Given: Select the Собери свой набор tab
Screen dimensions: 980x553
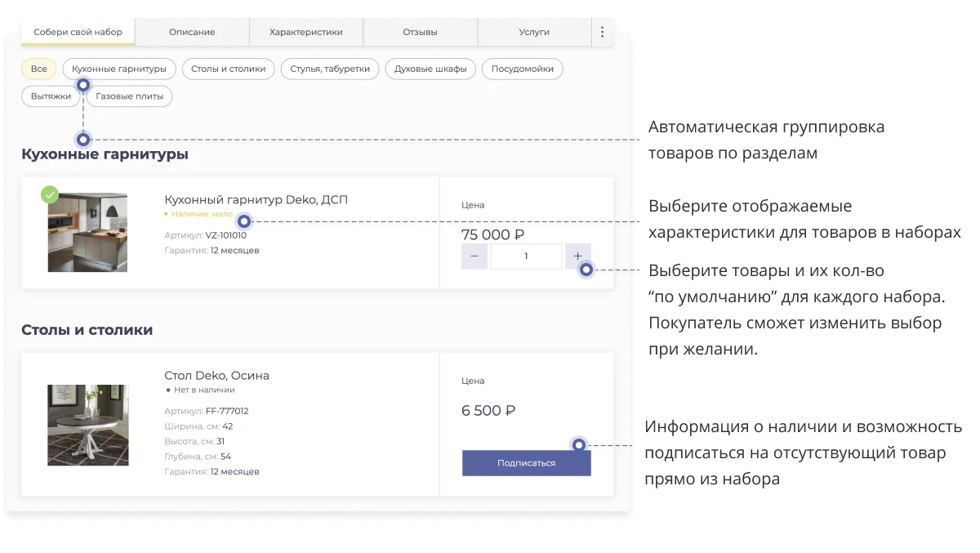Looking at the screenshot, I should 78,32.
